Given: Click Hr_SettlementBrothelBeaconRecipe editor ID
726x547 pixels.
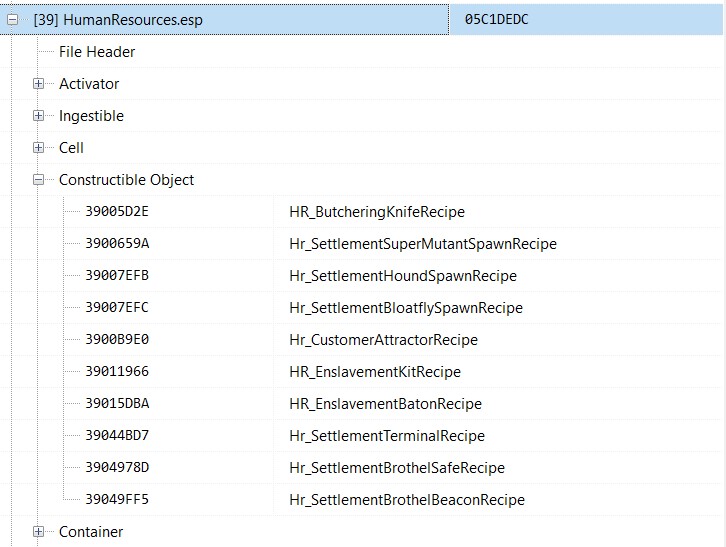Looking at the screenshot, I should (407, 500).
